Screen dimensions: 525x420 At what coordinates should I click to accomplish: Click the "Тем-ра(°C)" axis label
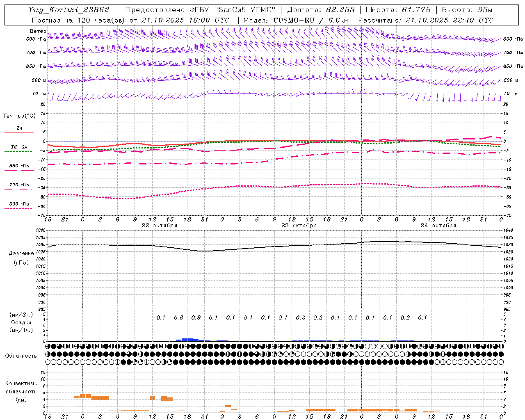pyautogui.click(x=19, y=116)
